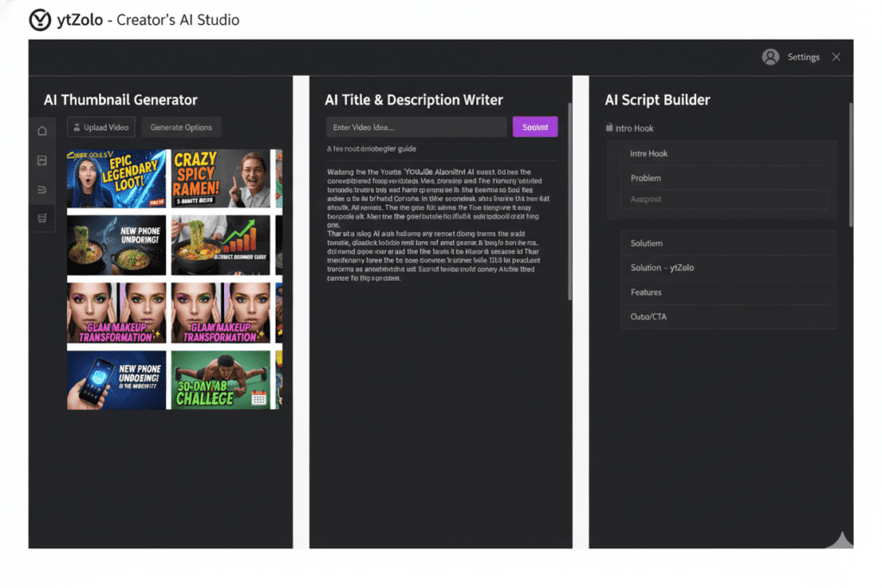Click the bottom sidebar icon in the thumbnail panel
This screenshot has height=588, width=882.
[42, 218]
